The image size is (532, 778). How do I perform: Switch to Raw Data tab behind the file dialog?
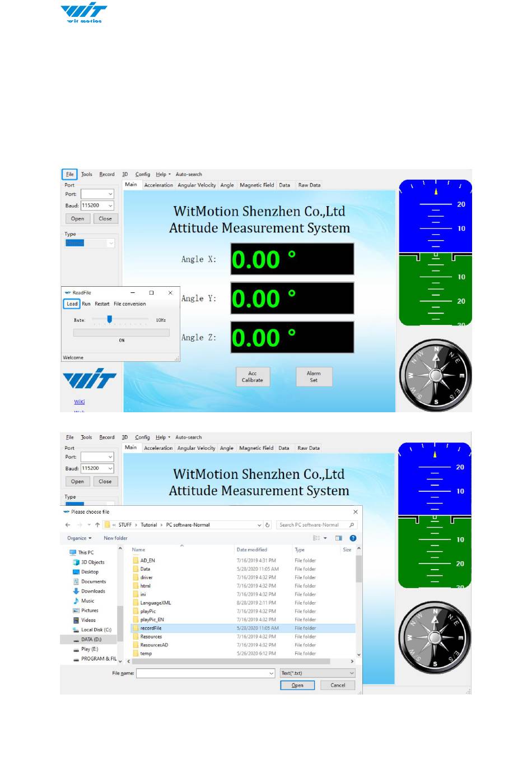point(309,448)
